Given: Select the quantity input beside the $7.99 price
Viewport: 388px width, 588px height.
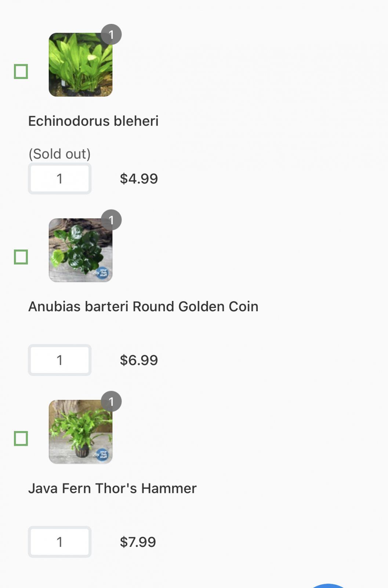Looking at the screenshot, I should click(60, 542).
